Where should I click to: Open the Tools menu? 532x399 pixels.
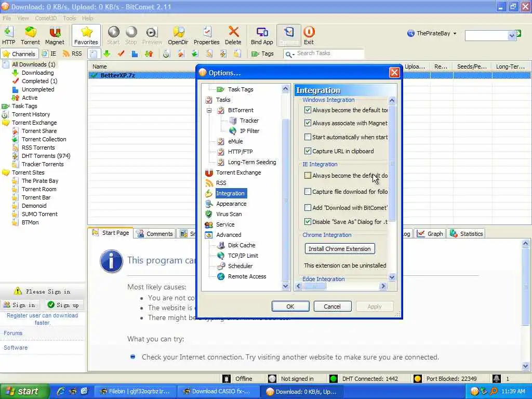click(x=70, y=18)
